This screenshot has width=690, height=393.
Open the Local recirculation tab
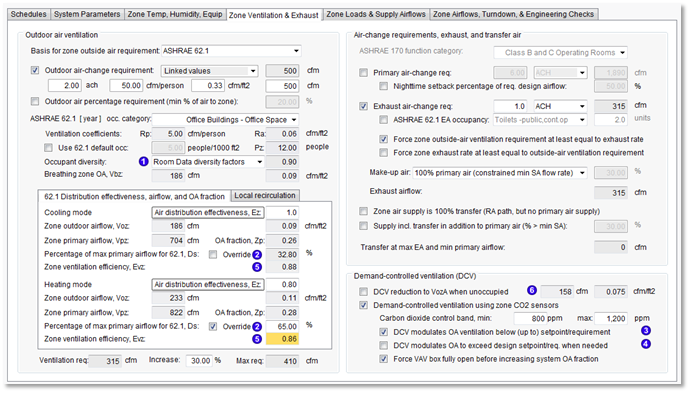265,195
